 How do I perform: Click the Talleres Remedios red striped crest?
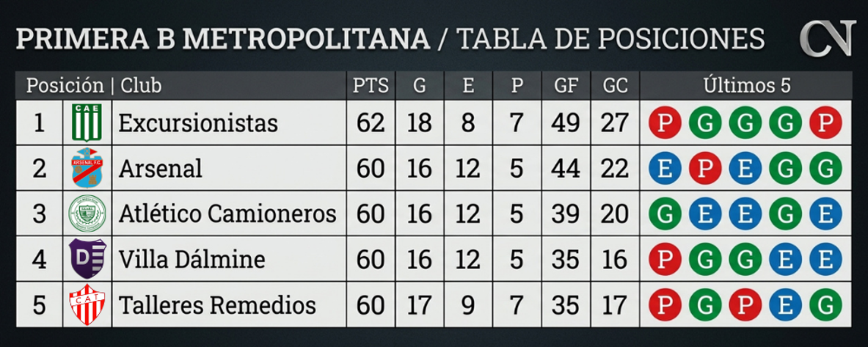coord(87,304)
